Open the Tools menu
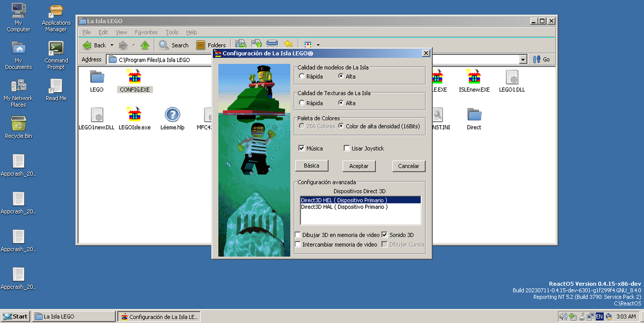Viewport: 644px width, 323px height. [x=172, y=32]
